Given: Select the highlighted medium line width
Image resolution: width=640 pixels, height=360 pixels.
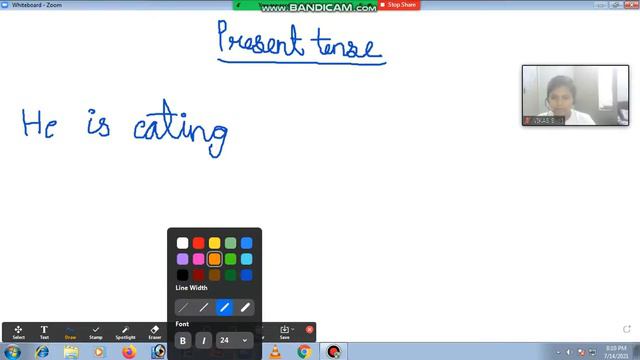Looking at the screenshot, I should 224,307.
